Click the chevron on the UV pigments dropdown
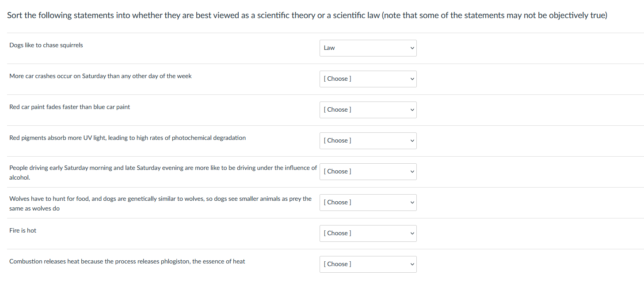 pyautogui.click(x=412, y=140)
